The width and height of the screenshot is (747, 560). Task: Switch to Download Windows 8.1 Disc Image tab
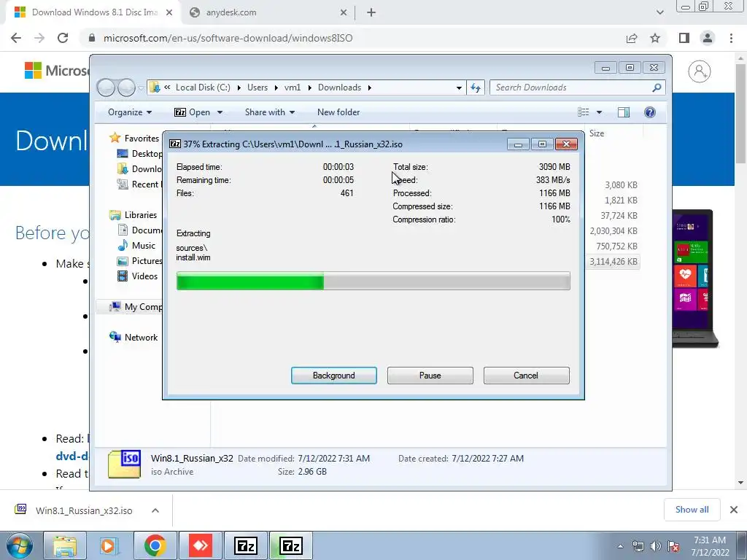(x=93, y=12)
